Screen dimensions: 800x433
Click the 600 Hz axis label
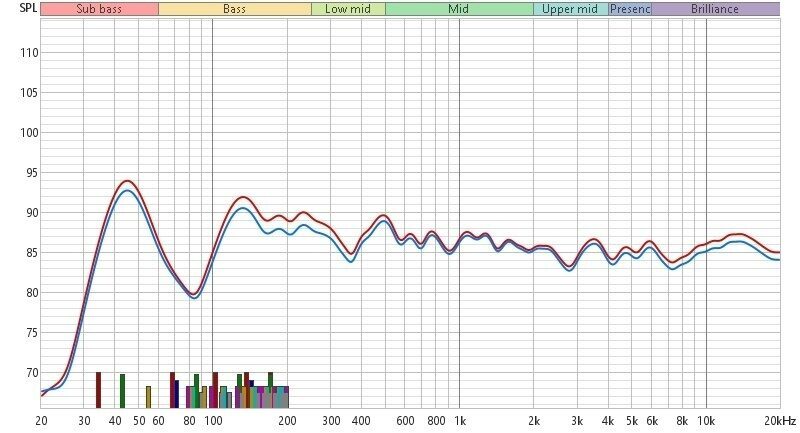406,421
